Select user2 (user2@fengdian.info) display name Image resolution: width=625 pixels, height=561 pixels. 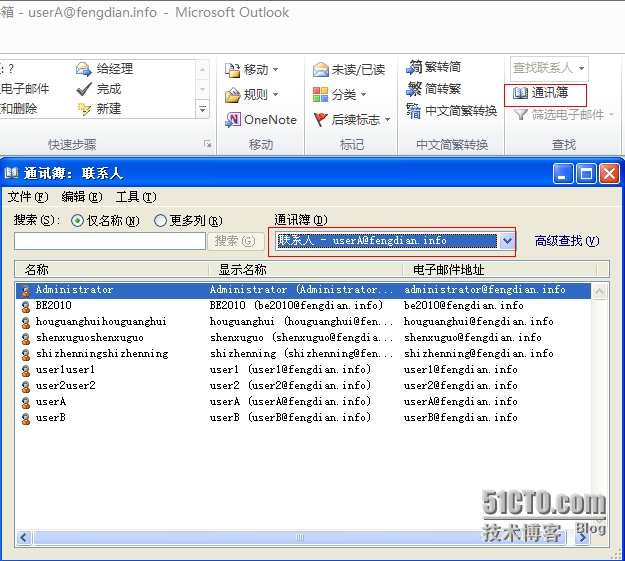(x=290, y=386)
